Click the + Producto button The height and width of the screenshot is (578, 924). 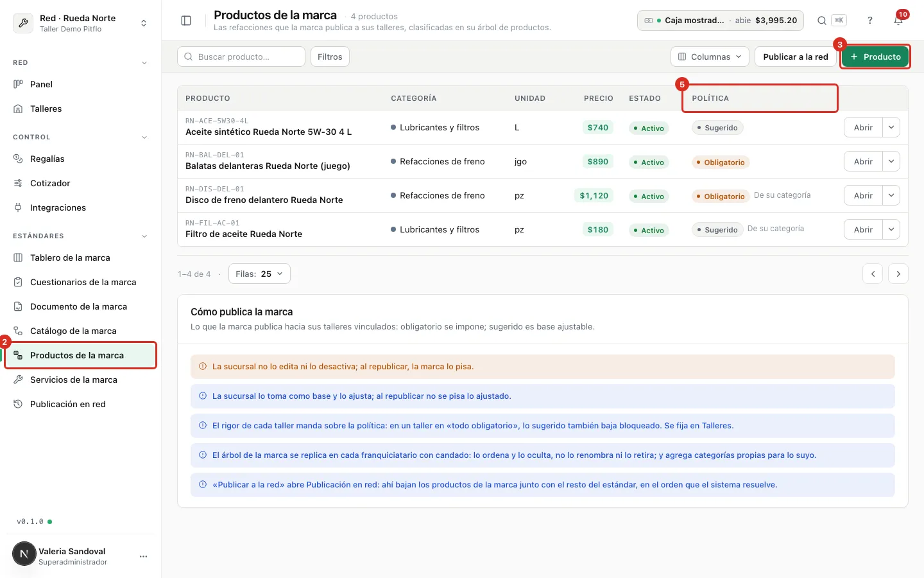click(875, 57)
